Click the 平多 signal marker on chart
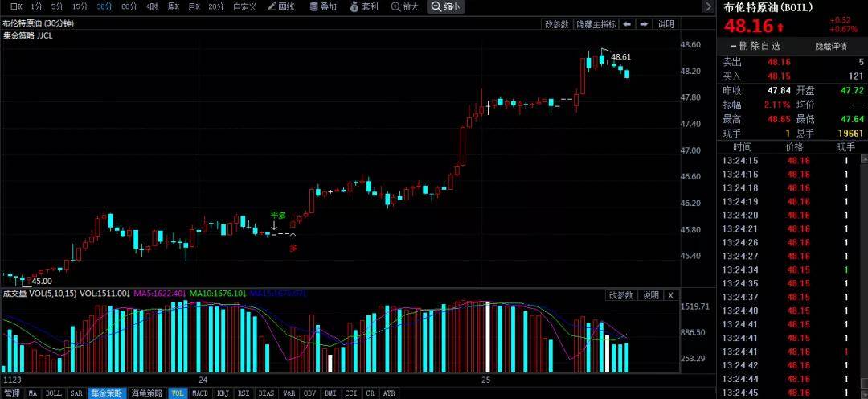 point(278,215)
